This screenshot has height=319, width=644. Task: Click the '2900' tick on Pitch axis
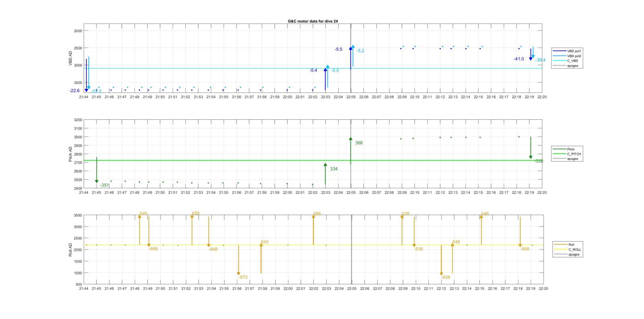(x=77, y=145)
